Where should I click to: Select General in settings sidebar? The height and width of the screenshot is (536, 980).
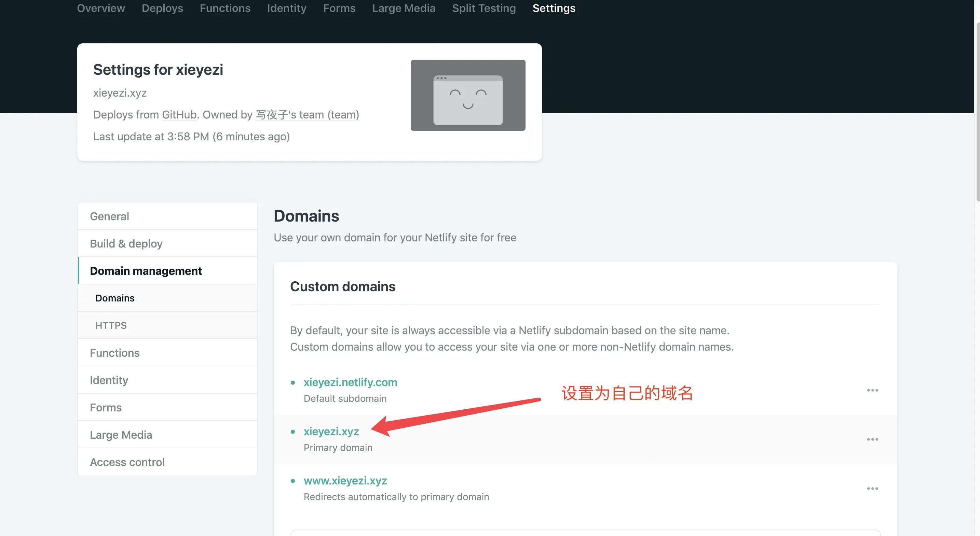[109, 216]
